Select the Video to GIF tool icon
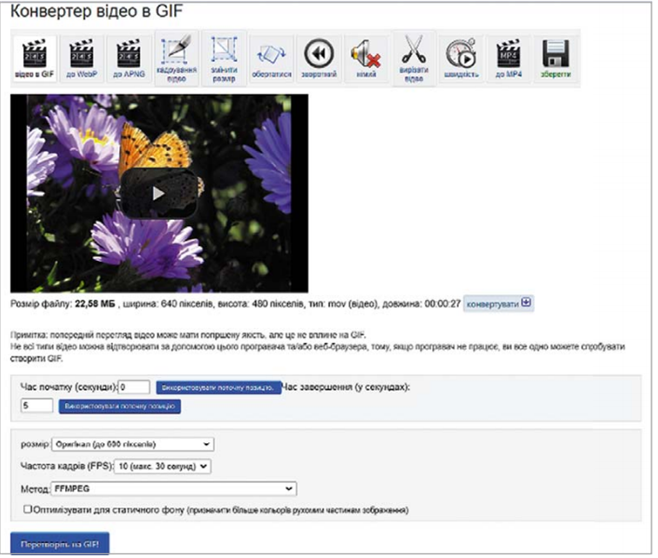 click(x=34, y=59)
